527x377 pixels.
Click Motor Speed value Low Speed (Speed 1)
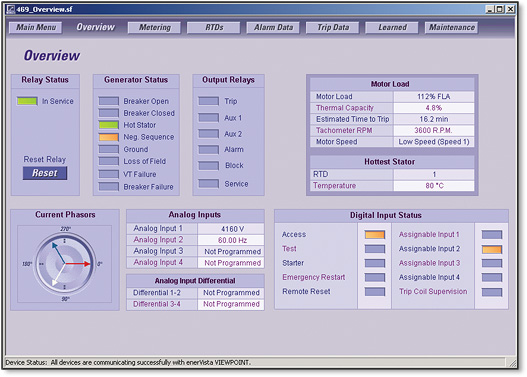click(x=434, y=142)
